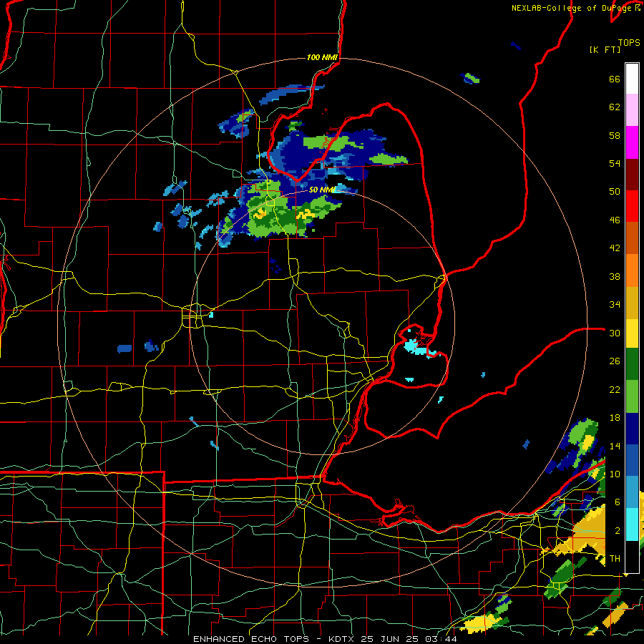Click the light pink legend swatch

point(632,110)
